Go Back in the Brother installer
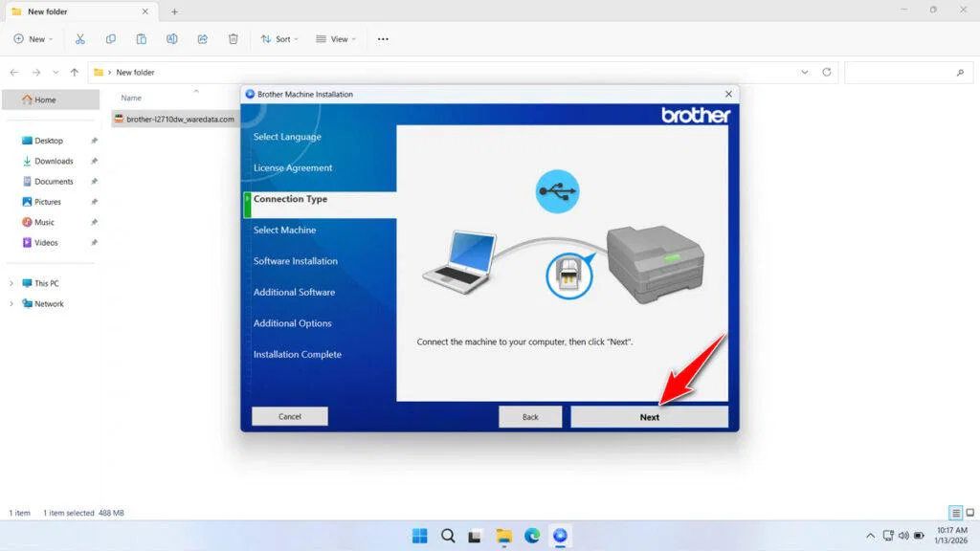 [530, 416]
